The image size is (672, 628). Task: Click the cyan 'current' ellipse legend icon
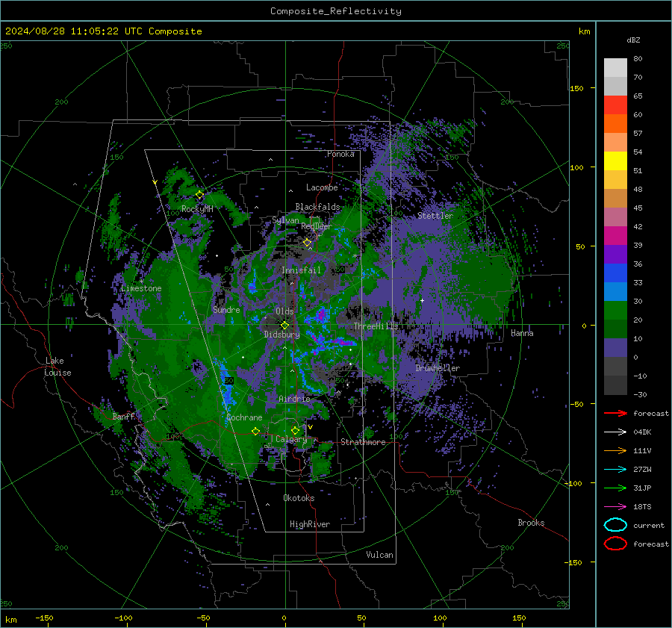click(615, 525)
